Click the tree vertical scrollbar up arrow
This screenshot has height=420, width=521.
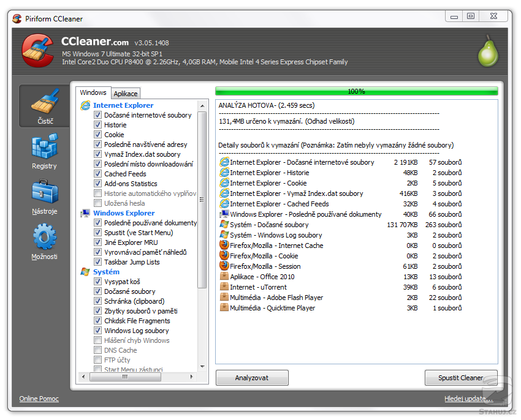click(202, 106)
